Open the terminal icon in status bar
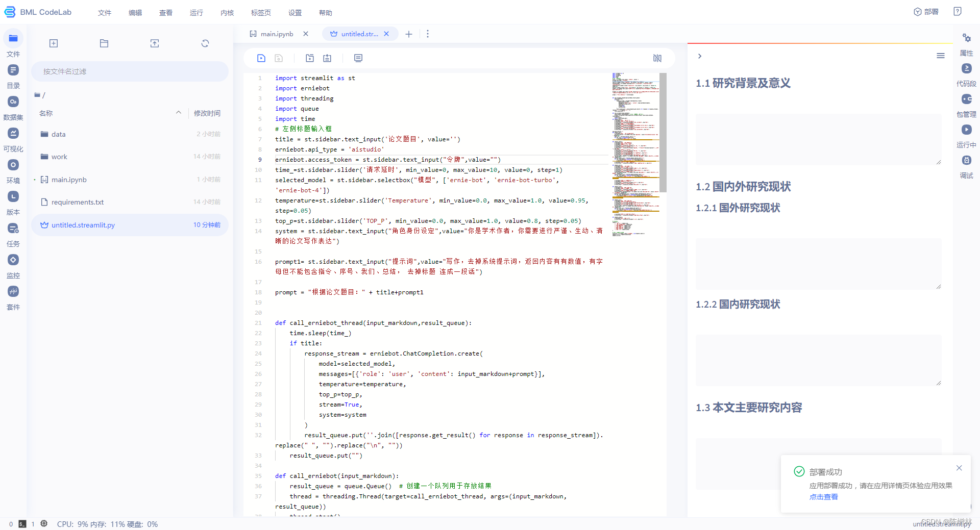 22,524
